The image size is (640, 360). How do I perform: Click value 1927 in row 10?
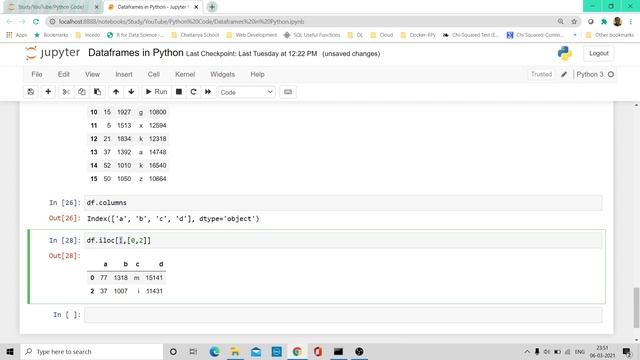point(124,112)
